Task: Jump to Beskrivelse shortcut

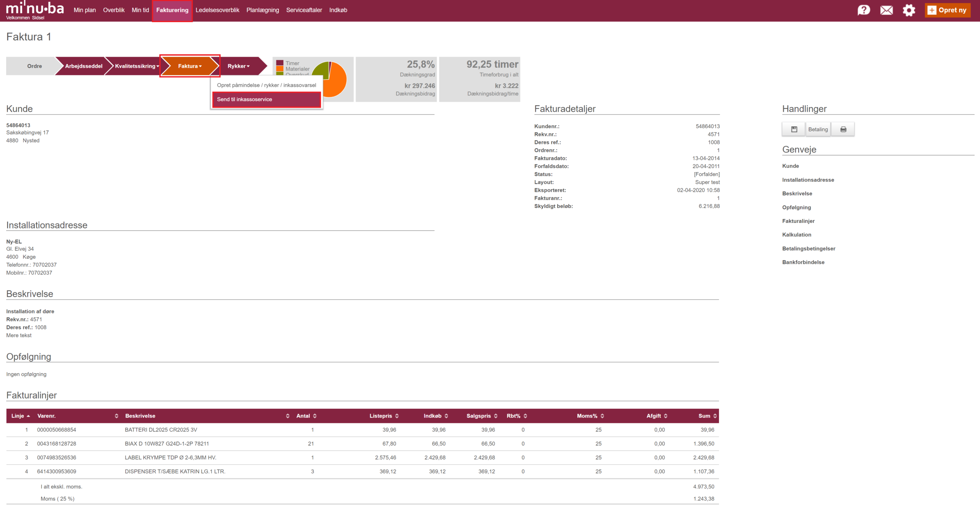Action: coord(797,193)
